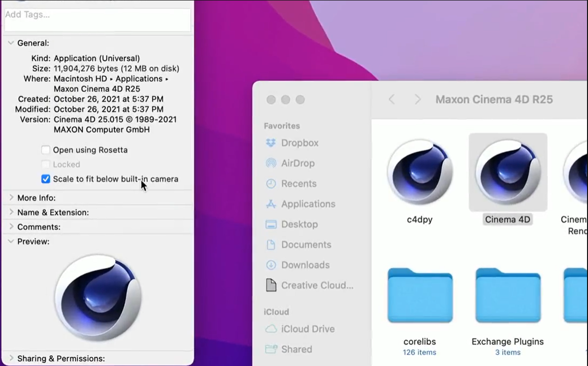The image size is (588, 366).
Task: Select Downloads in Favorites sidebar
Action: (305, 265)
